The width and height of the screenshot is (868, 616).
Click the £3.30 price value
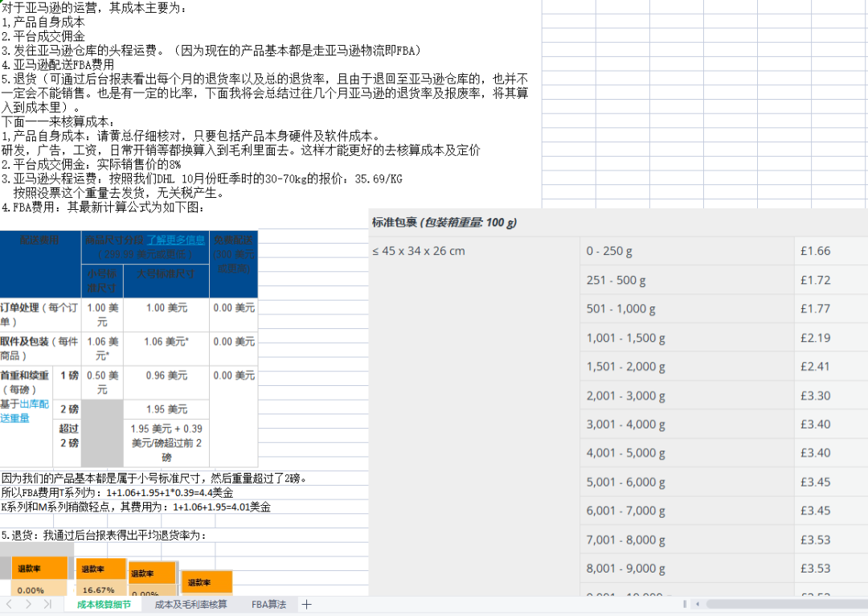coord(816,395)
